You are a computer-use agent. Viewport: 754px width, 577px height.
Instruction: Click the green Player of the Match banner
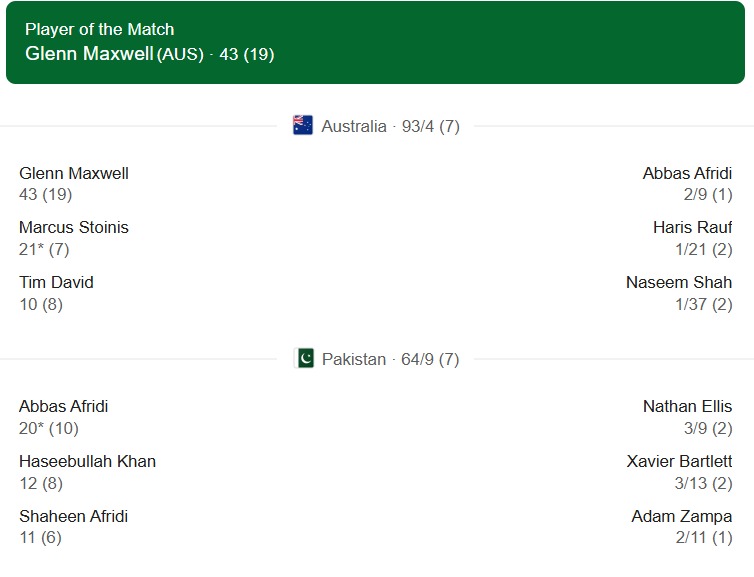point(500,42)
